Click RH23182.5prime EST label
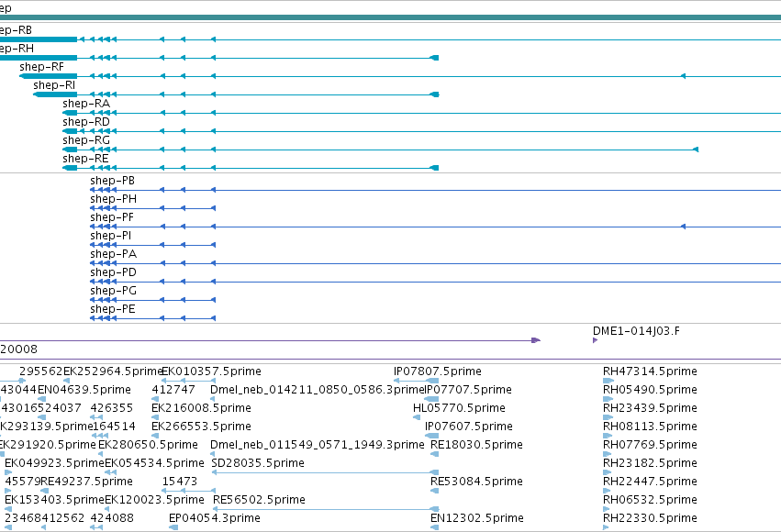The height and width of the screenshot is (532, 781). point(650,463)
